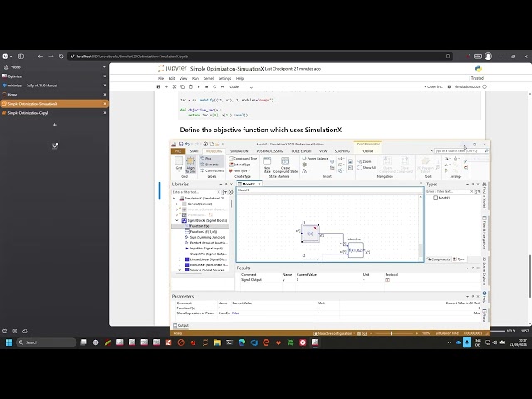Save the Jupyter notebook
532x399 pixels.
(158, 86)
